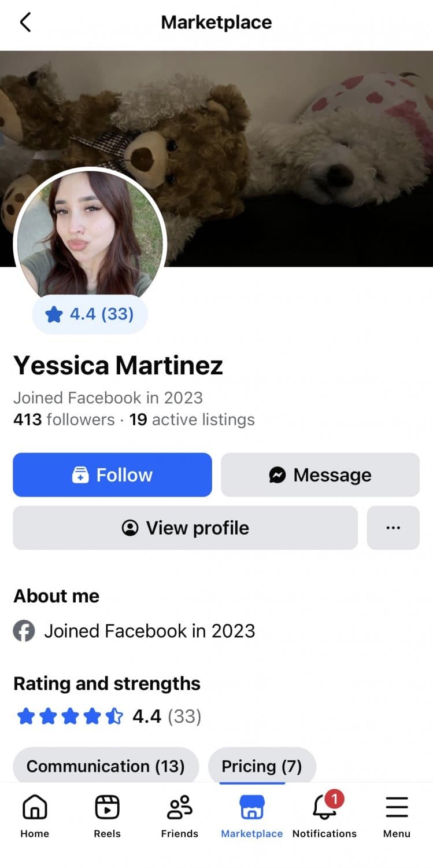Open the hamburger Menu icon

(x=397, y=807)
